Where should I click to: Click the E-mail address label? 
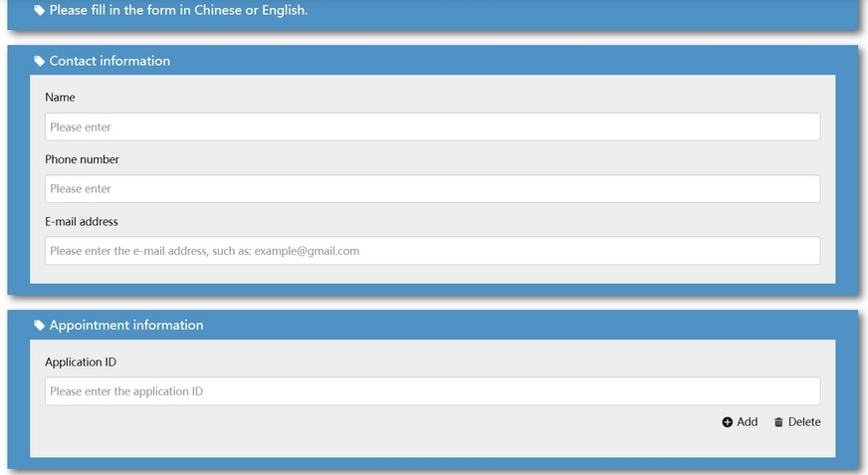(82, 221)
